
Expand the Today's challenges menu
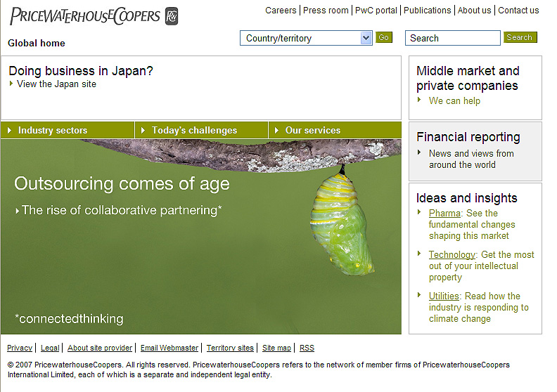point(201,130)
